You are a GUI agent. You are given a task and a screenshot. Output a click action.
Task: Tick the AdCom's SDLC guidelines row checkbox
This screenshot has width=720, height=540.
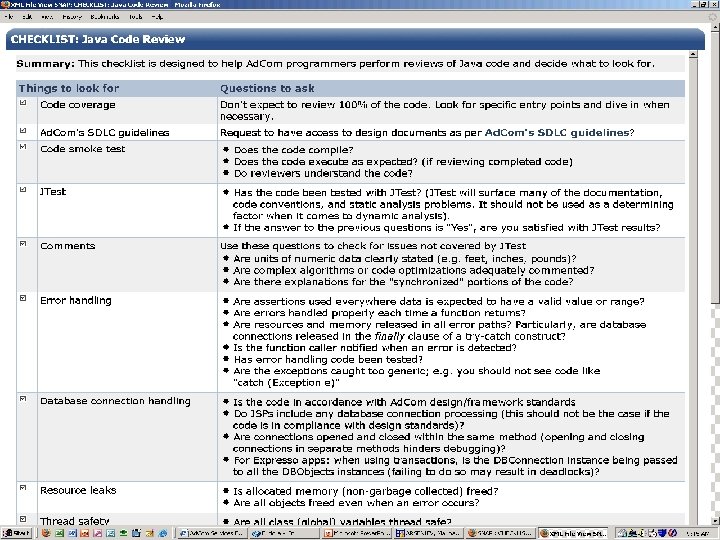(x=23, y=130)
